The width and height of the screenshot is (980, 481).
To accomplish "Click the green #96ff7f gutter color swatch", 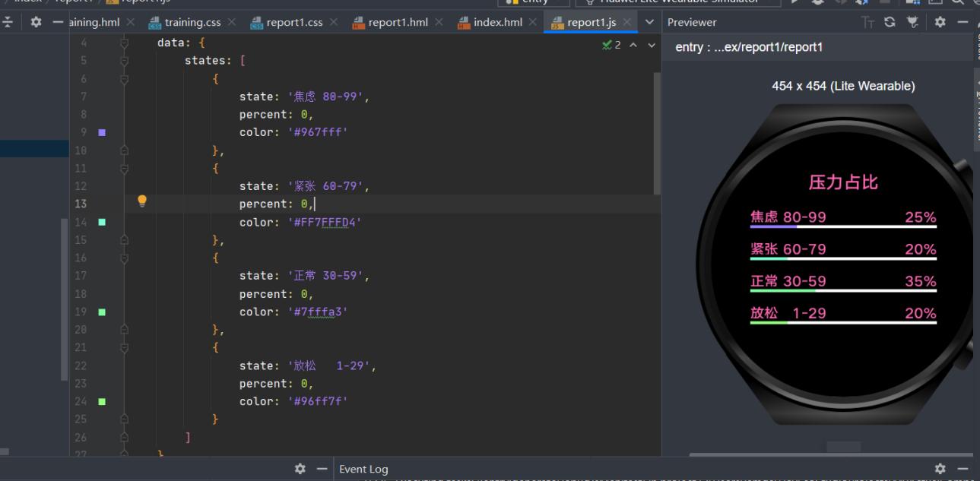I will pos(102,401).
